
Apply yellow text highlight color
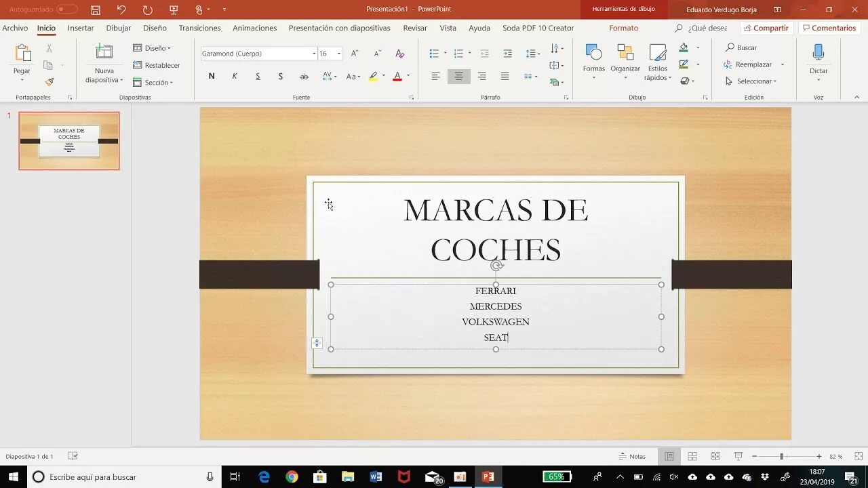click(x=373, y=77)
